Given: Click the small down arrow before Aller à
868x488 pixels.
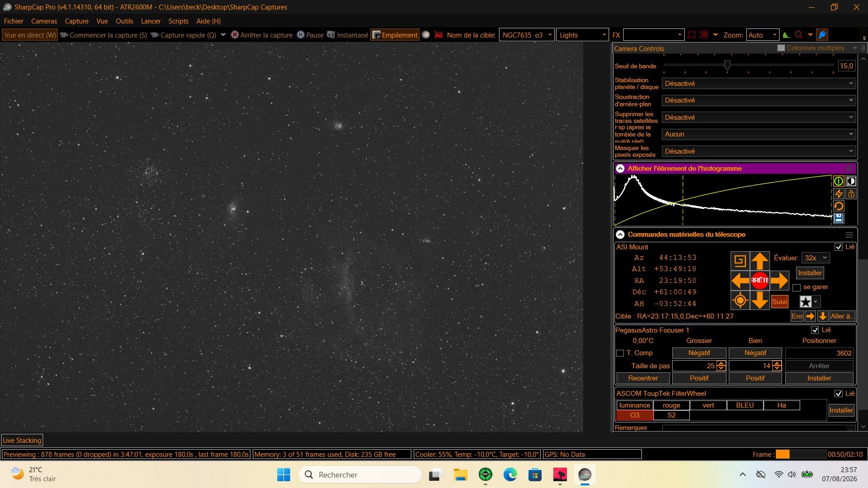Looking at the screenshot, I should (x=823, y=316).
